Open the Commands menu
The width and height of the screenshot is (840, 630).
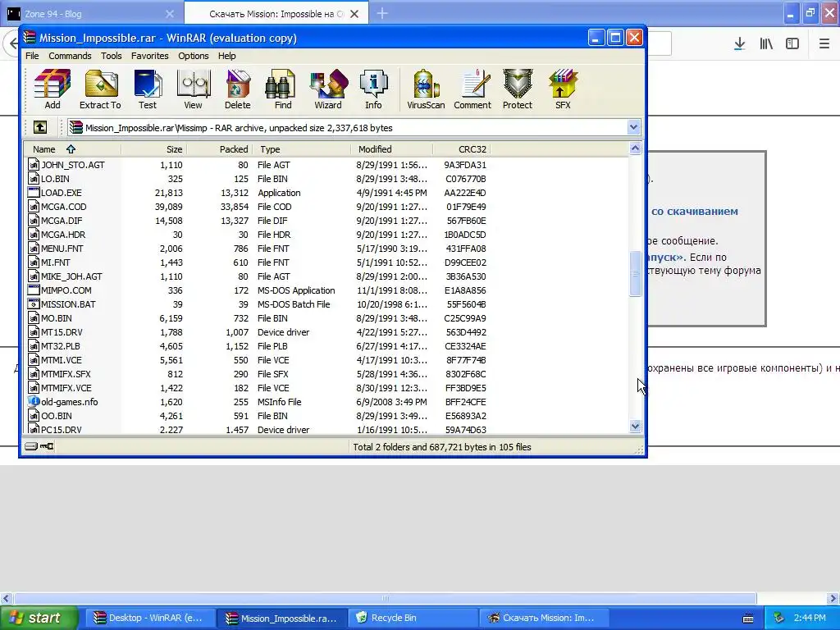(x=70, y=56)
